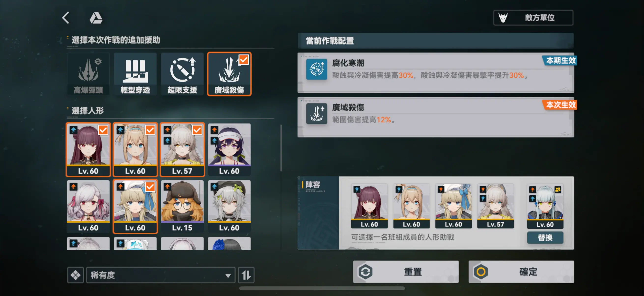644x296 pixels.
Task: Deselect the gray-haired Lv.57 doll
Action: coord(182,149)
